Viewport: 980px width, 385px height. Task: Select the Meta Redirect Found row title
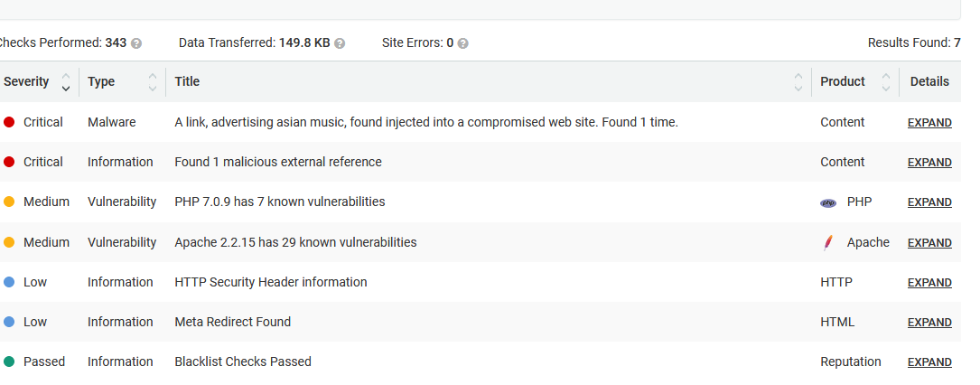pos(233,322)
